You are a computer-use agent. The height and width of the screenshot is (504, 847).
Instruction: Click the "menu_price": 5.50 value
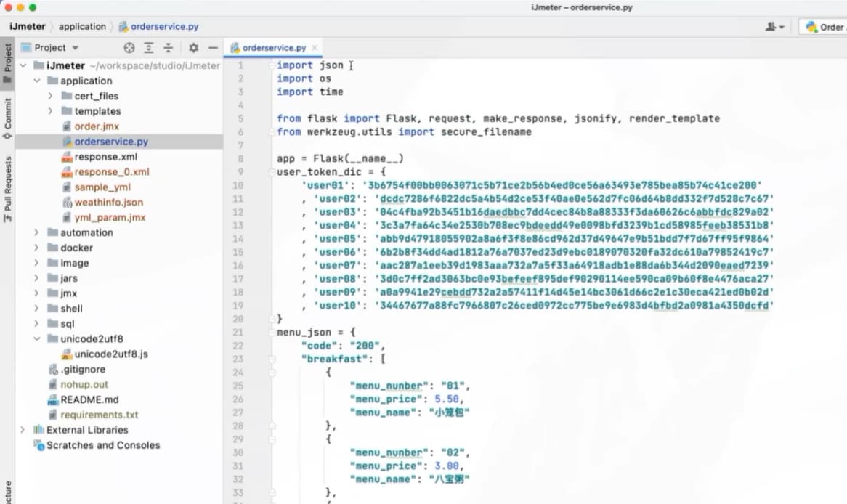(x=446, y=399)
